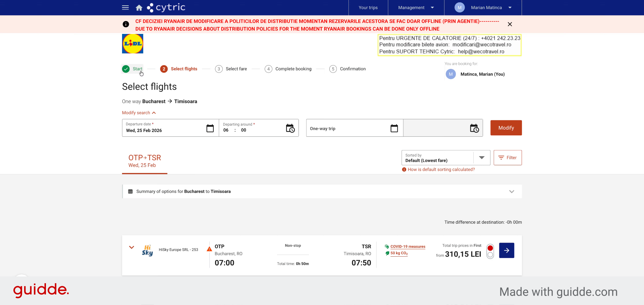
Task: Dismiss the Ryanair notice banner
Action: click(510, 24)
